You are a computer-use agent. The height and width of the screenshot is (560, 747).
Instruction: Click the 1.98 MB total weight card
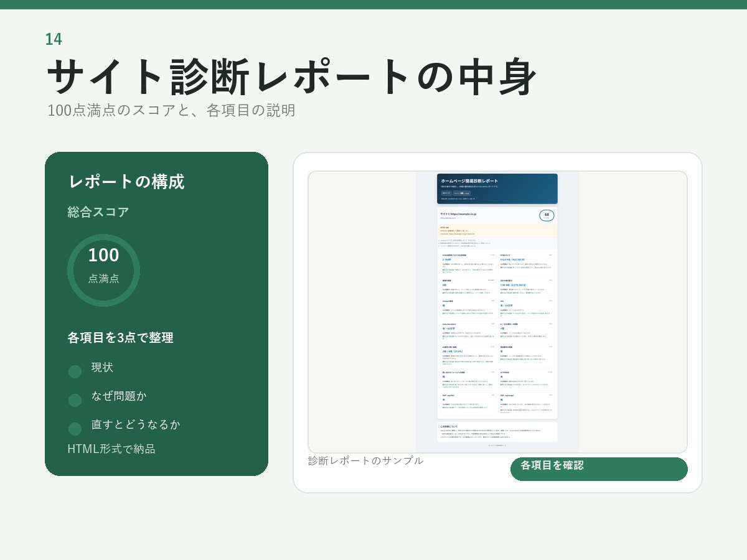[526, 287]
